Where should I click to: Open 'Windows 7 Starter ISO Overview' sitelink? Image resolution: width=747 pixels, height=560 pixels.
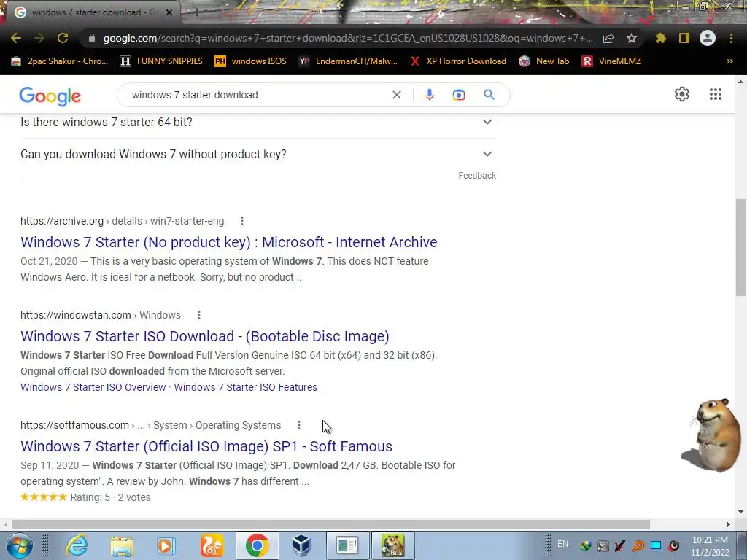point(93,387)
